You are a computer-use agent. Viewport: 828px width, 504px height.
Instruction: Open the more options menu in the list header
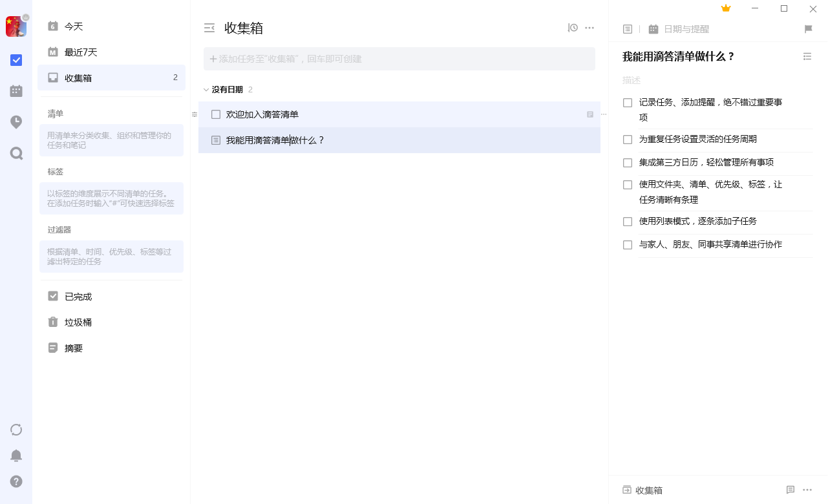[589, 28]
